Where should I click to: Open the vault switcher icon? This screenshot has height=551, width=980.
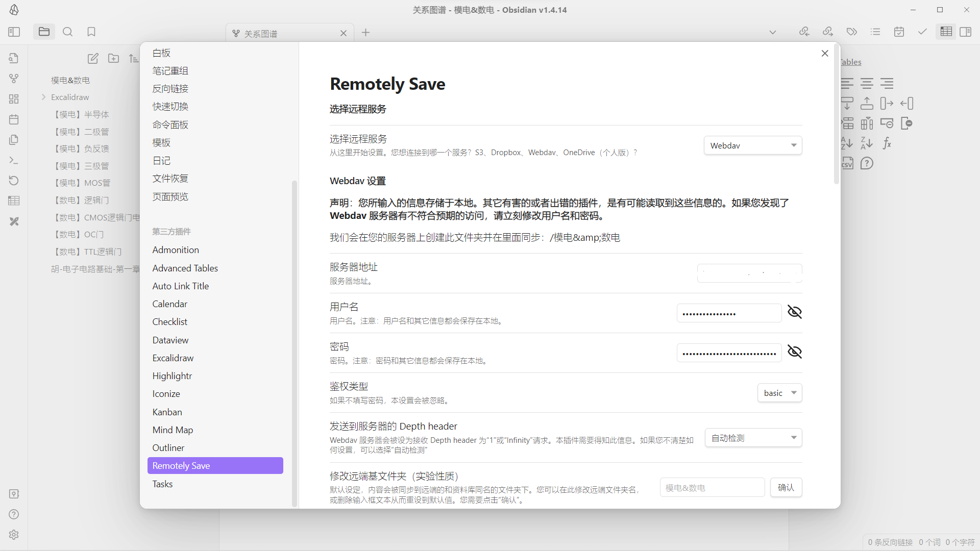point(14,494)
